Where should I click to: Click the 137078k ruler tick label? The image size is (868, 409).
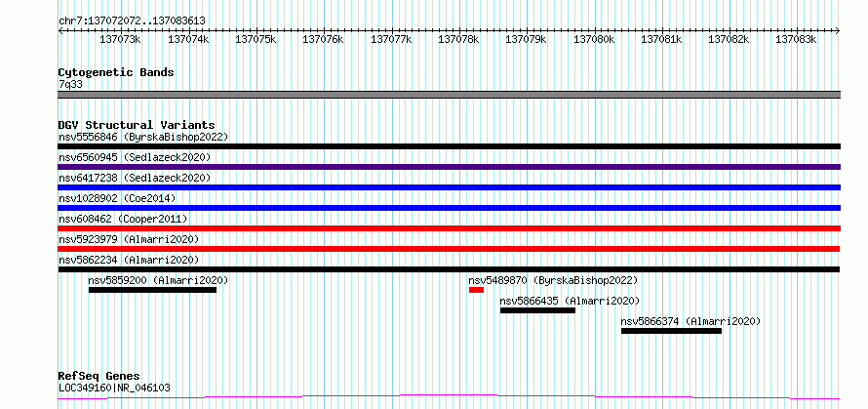tap(459, 39)
